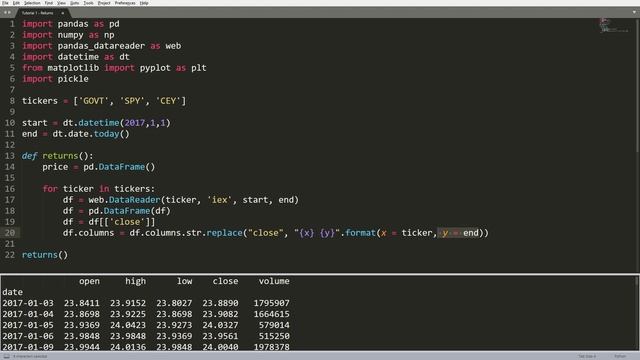Click the 'close' column header in output

(225, 281)
